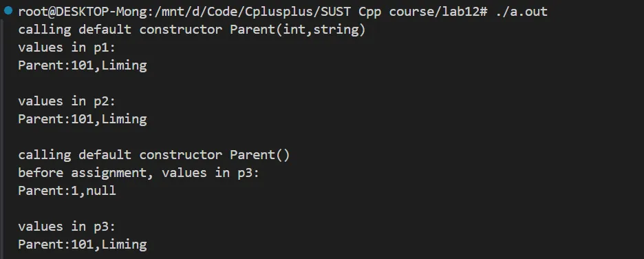Click the blue command status dot
Image resolution: width=644 pixels, height=259 pixels.
point(8,11)
